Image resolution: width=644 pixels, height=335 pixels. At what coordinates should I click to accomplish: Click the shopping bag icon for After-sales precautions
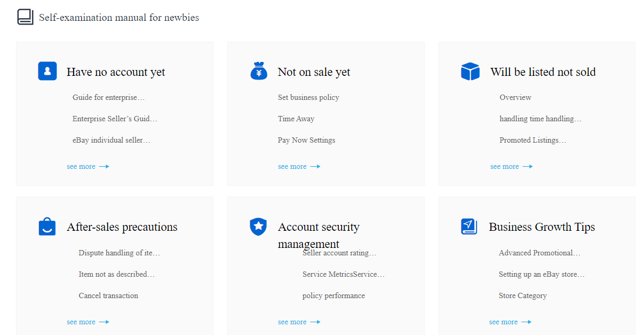(47, 227)
